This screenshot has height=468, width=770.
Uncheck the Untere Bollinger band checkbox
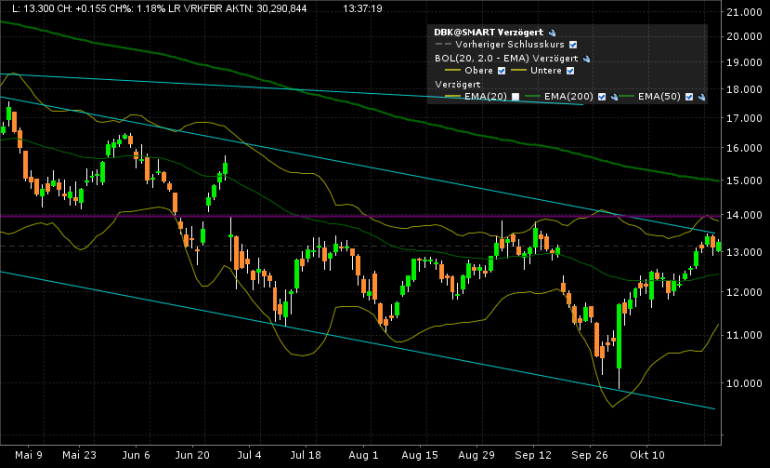pyautogui.click(x=570, y=71)
